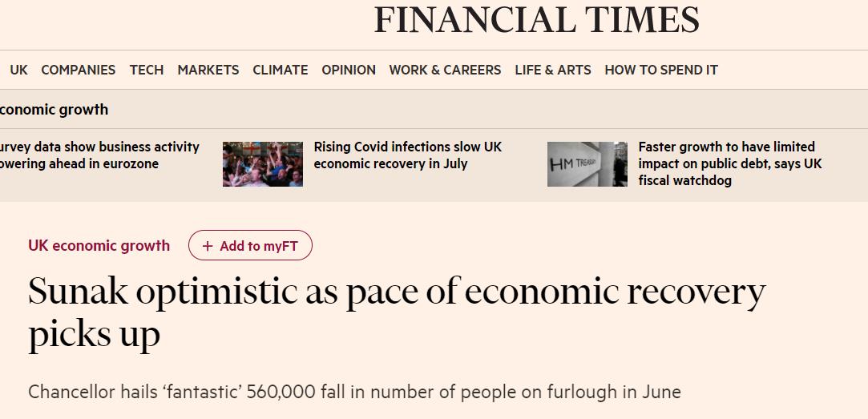Select Work & Careers in navigation
The height and width of the screenshot is (419, 868).
tap(445, 70)
